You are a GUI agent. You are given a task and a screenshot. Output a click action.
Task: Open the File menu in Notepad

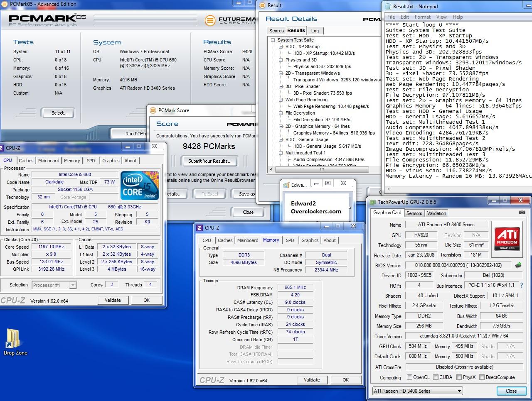pyautogui.click(x=391, y=17)
